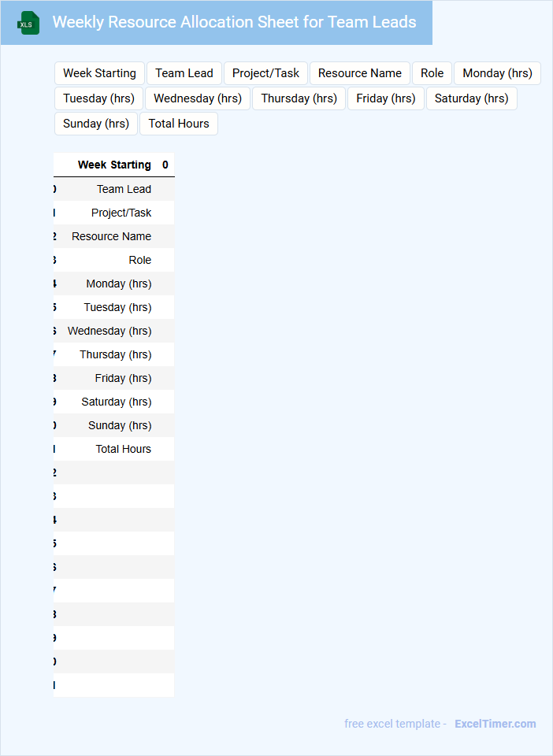The height and width of the screenshot is (756, 553).
Task: Click the Project/Task tag button
Action: click(x=265, y=73)
